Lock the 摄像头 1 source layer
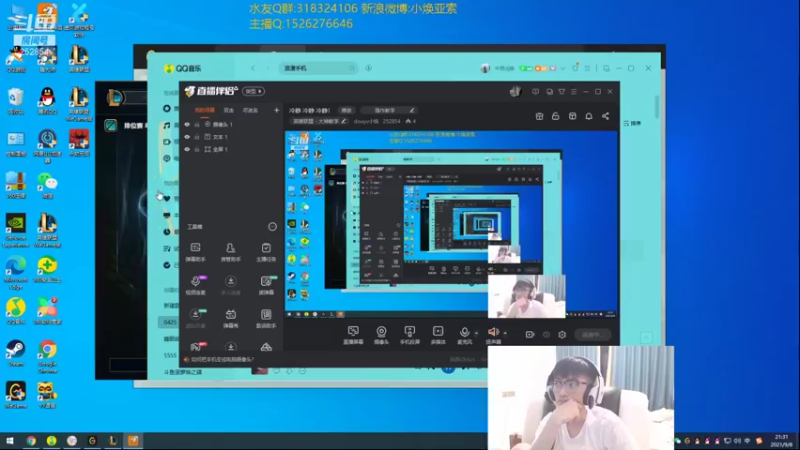This screenshot has width=800, height=450. pyautogui.click(x=196, y=124)
